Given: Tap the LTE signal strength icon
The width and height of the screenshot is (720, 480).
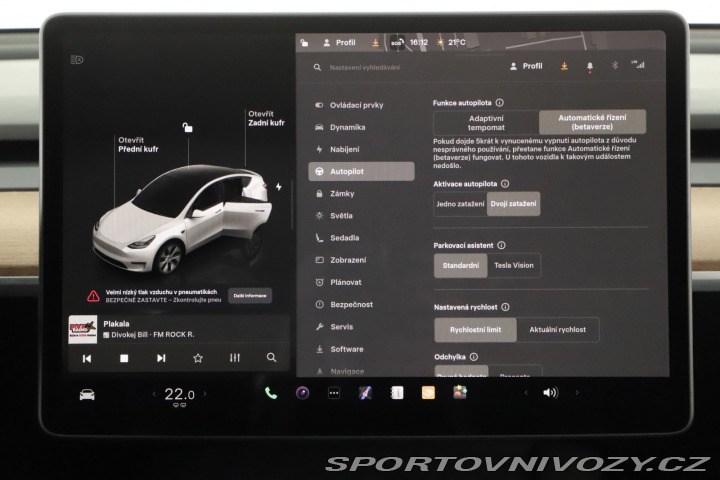Looking at the screenshot, I should tap(638, 65).
